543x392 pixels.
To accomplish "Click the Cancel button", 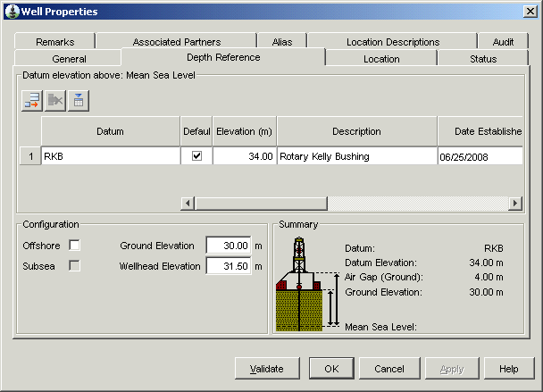I will tap(389, 369).
